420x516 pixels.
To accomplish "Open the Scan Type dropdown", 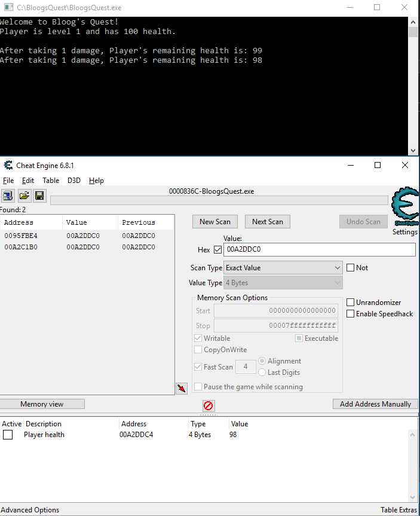I will (283, 268).
